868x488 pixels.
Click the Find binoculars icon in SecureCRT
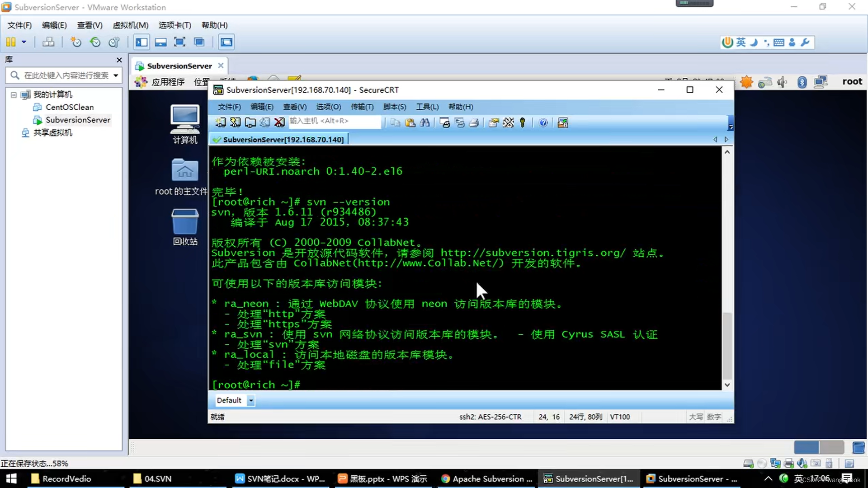425,122
